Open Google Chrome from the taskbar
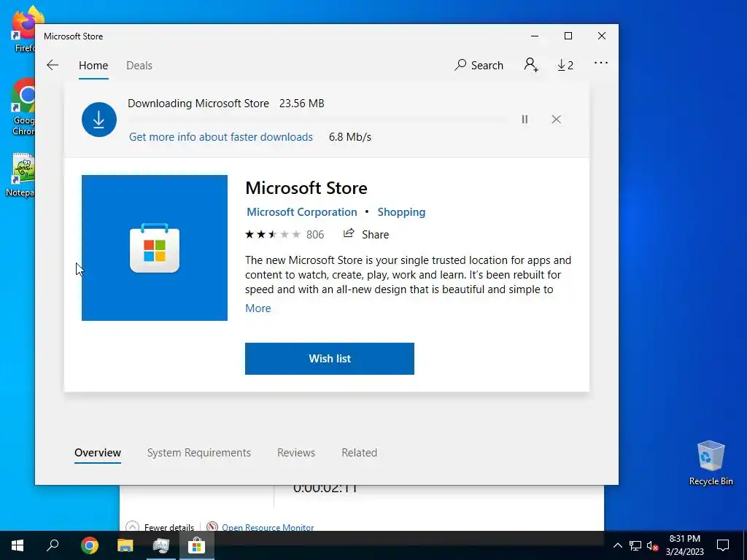This screenshot has width=747, height=560. coord(90,545)
